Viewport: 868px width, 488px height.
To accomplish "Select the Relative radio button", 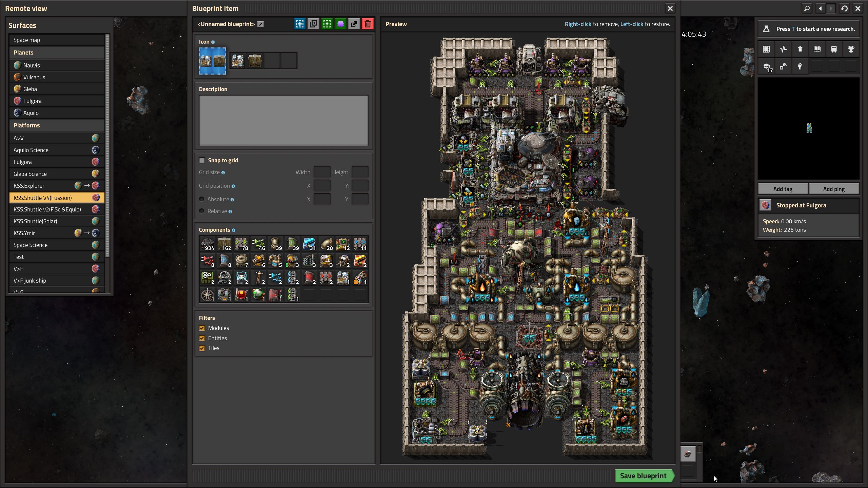I will [x=202, y=211].
